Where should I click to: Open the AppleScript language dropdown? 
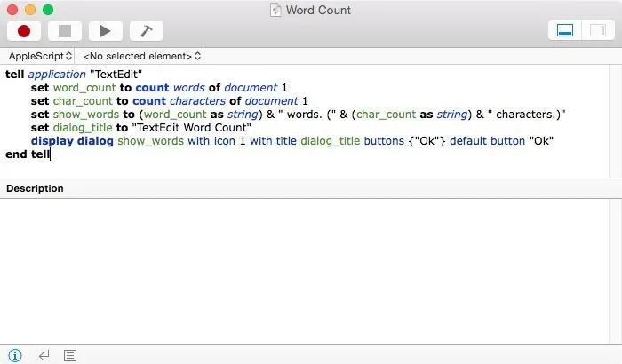40,56
